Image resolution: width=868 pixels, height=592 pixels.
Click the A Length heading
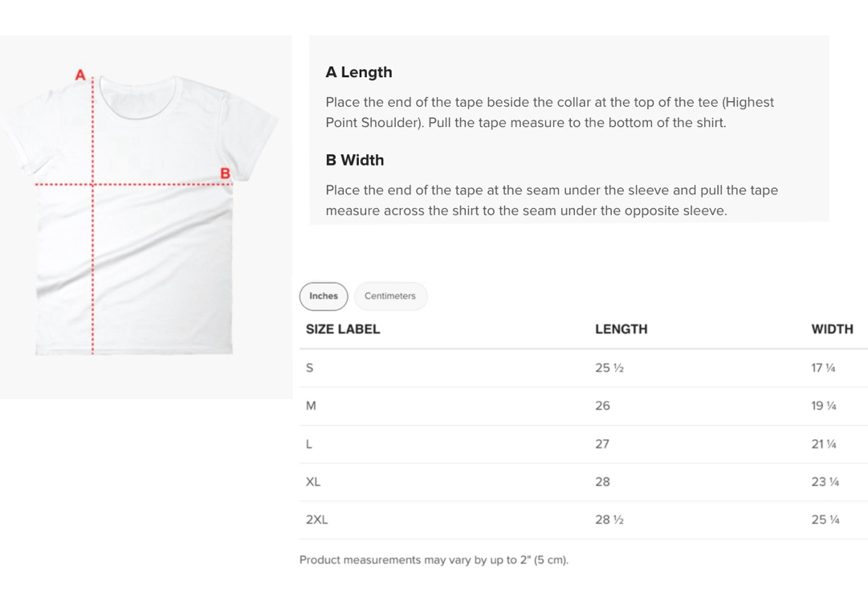coord(359,72)
